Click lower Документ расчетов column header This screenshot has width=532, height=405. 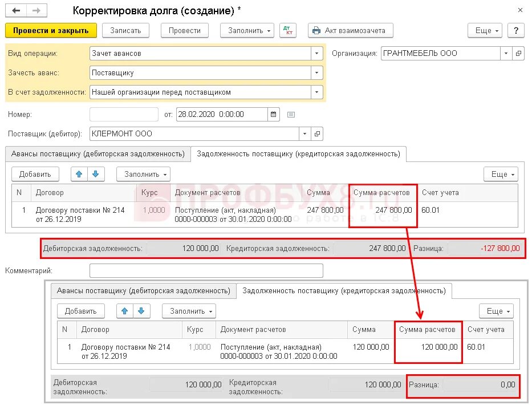tap(282, 329)
